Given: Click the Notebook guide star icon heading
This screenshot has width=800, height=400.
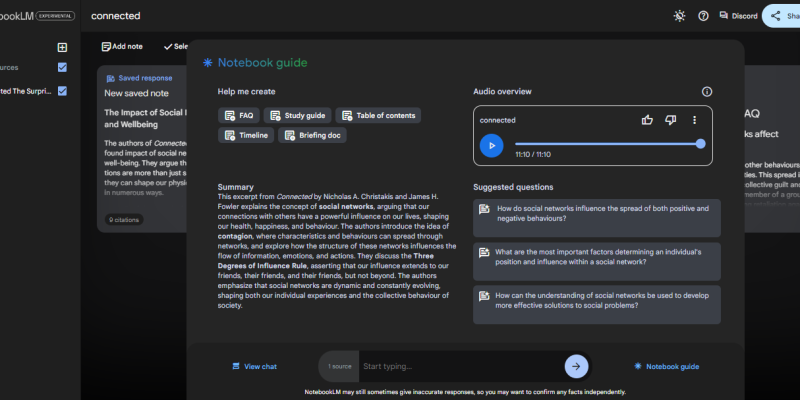Looking at the screenshot, I should click(208, 63).
